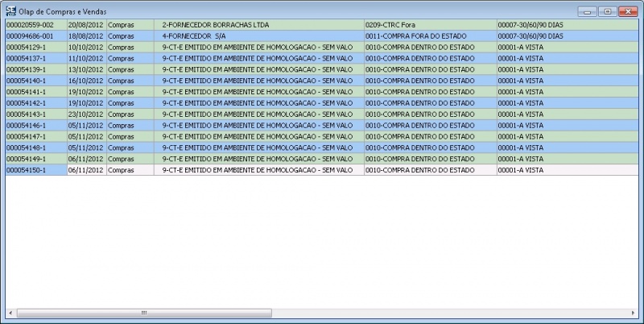Select row with document 000054137-1
The width and height of the screenshot is (644, 324).
(x=35, y=59)
